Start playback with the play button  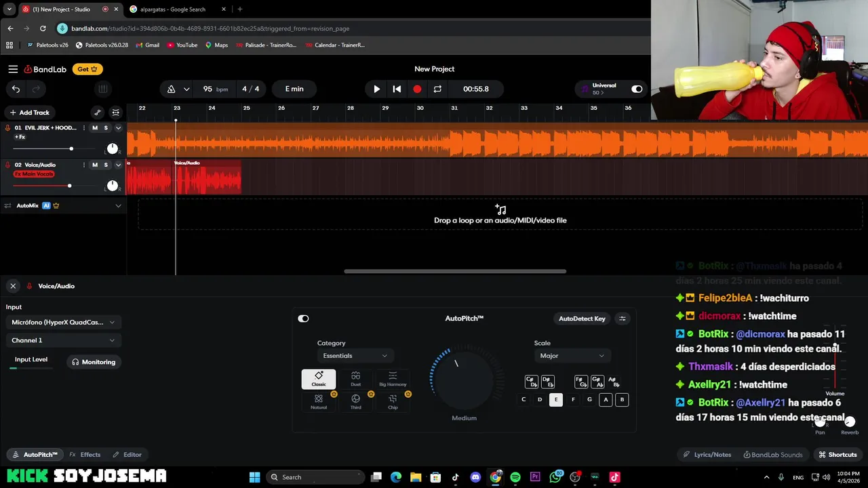point(377,89)
